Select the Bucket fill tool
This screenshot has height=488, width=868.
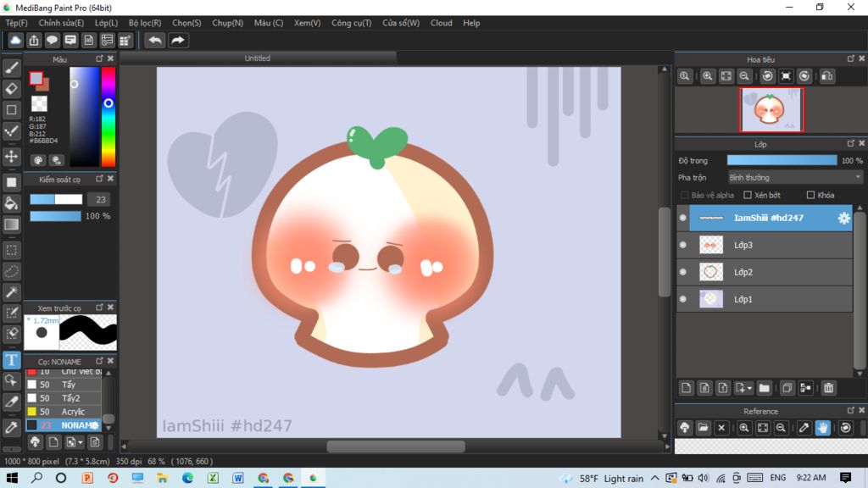click(x=12, y=203)
